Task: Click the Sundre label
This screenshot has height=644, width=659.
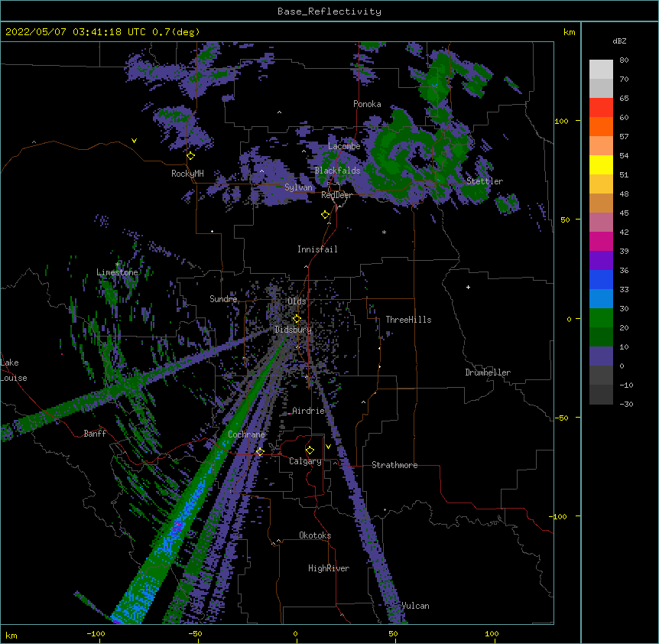Action: [x=223, y=299]
